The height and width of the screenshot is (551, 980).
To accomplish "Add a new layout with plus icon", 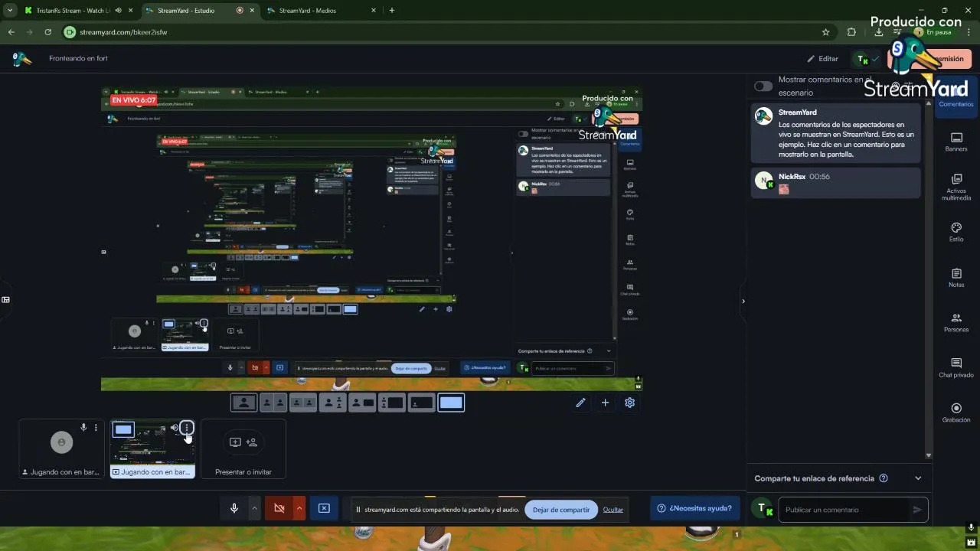I will pos(605,403).
